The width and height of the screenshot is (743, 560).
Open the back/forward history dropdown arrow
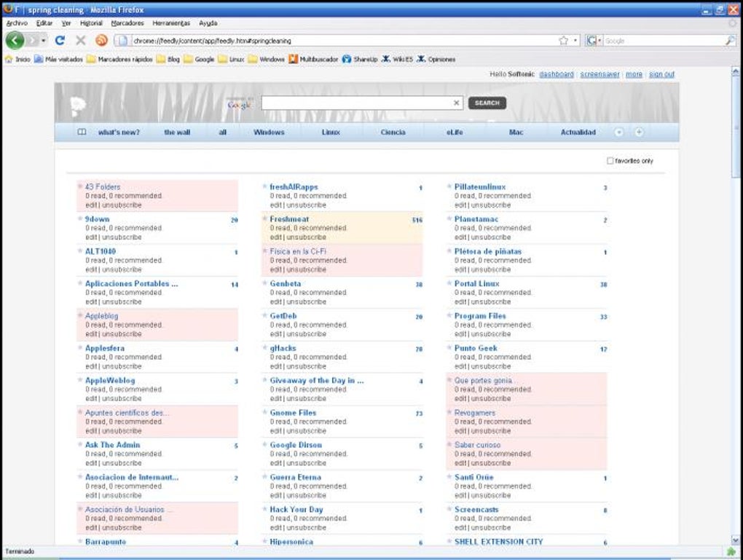[x=43, y=41]
